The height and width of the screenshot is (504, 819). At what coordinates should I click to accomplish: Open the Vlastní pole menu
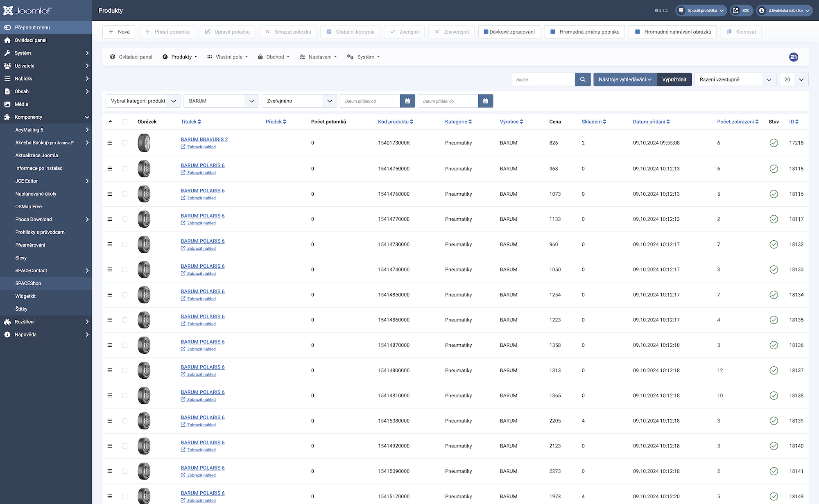pyautogui.click(x=227, y=57)
